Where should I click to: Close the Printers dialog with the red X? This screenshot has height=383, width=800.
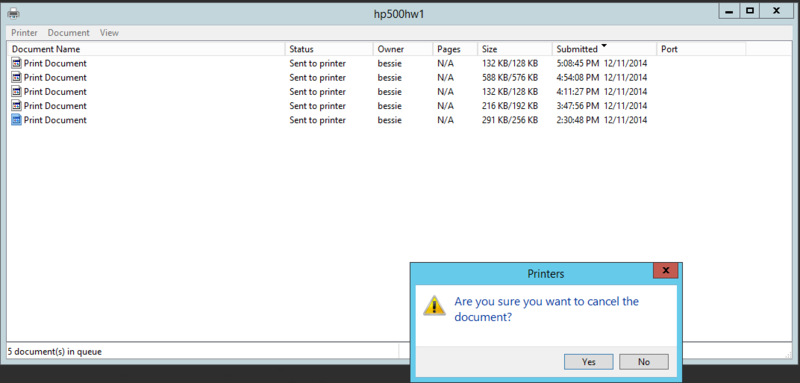click(665, 271)
